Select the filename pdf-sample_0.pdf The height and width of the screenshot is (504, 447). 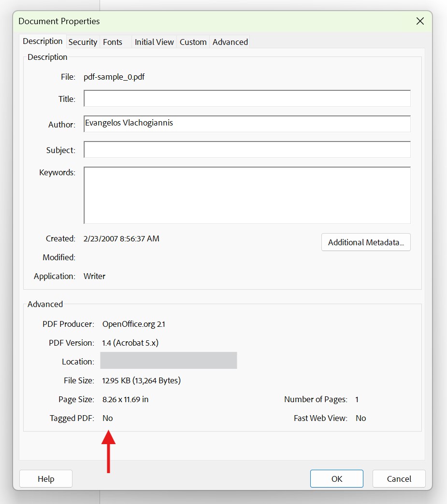click(114, 77)
